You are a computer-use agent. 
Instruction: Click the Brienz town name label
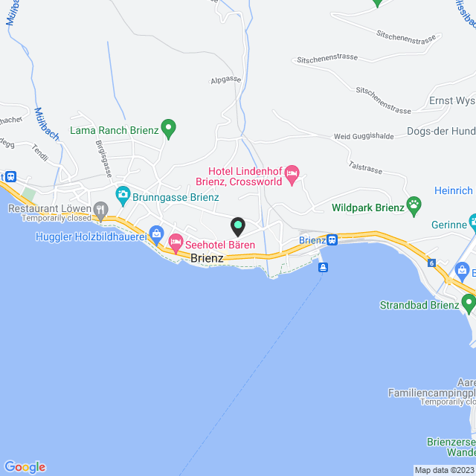pos(207,258)
